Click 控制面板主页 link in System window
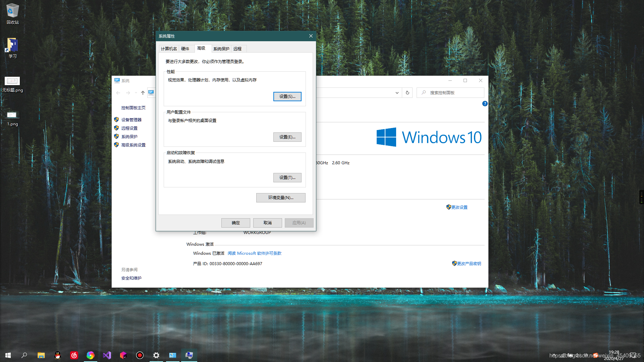Screen dimensions: 644x362 [133, 108]
